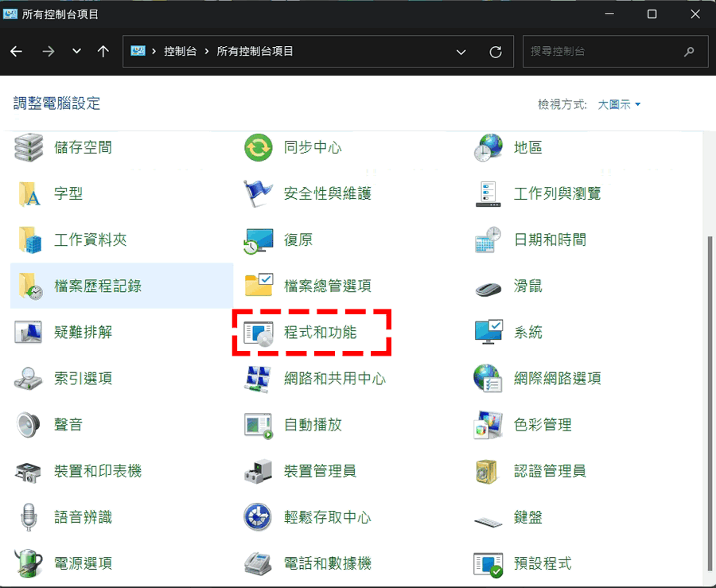Click the 安全性與維護 flag icon

click(x=259, y=193)
